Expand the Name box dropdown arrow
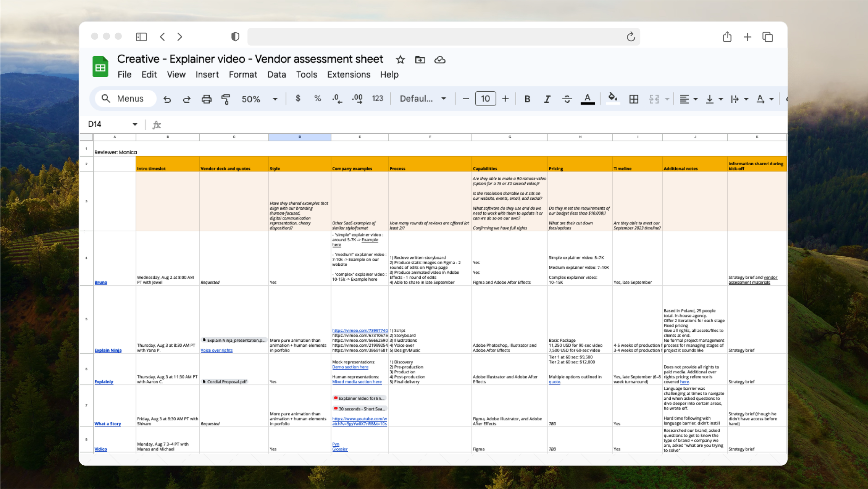 tap(135, 124)
